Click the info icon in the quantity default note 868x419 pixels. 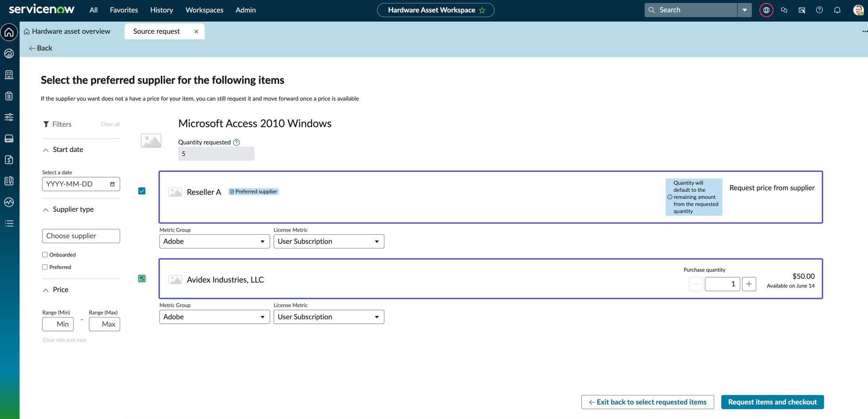[670, 197]
